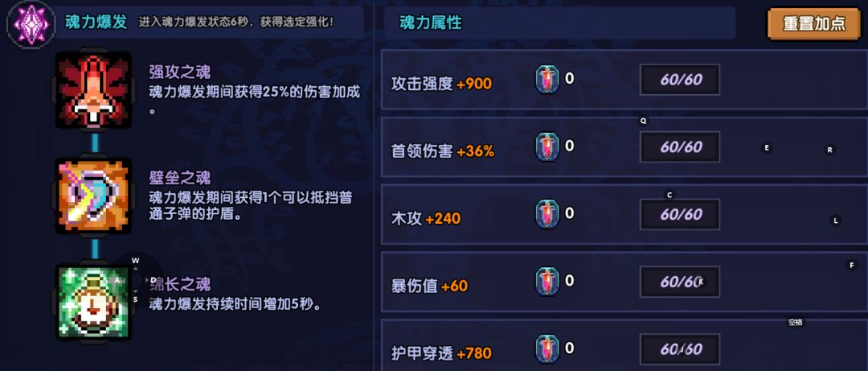Select the 攻击强度 +900 attribute label
The height and width of the screenshot is (371, 868).
[441, 84]
